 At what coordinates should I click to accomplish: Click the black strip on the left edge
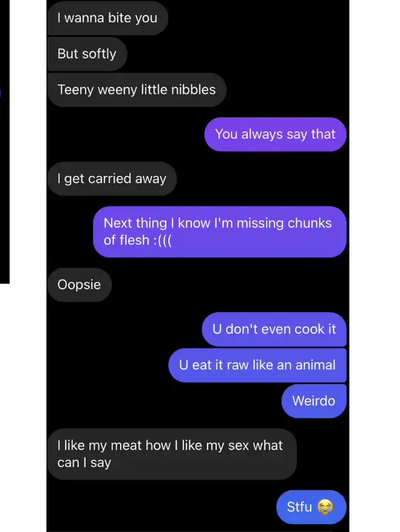point(5,142)
